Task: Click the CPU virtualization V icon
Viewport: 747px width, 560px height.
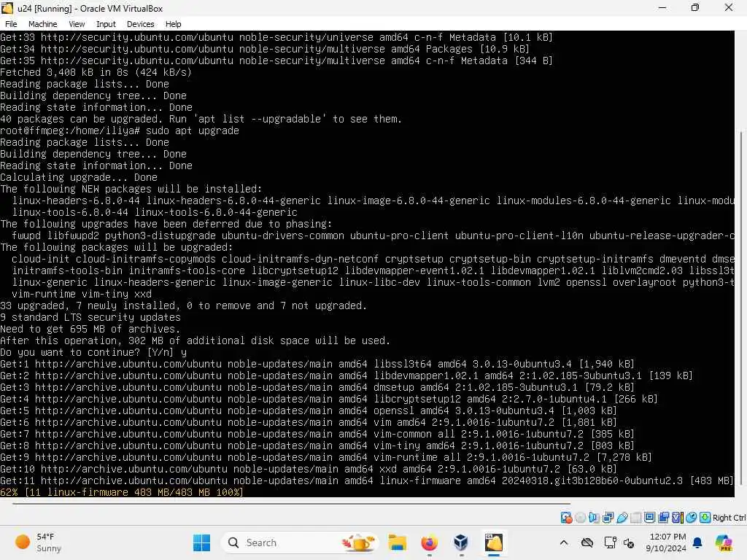Action: (678, 517)
